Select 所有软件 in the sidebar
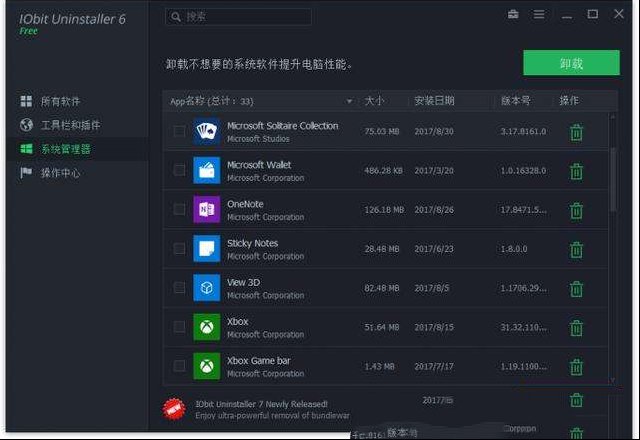This screenshot has width=640, height=440. tap(60, 101)
